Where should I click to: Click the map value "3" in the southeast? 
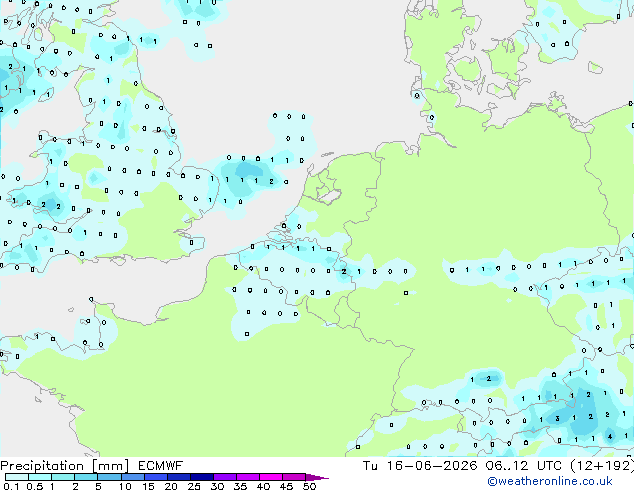(x=558, y=418)
